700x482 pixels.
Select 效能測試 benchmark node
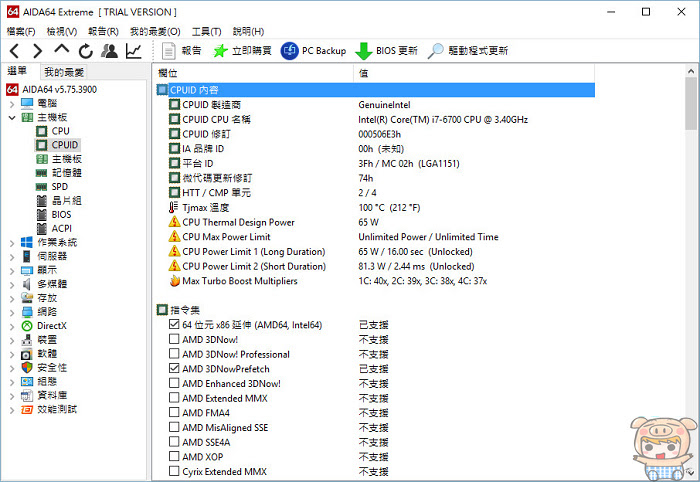tap(49, 409)
